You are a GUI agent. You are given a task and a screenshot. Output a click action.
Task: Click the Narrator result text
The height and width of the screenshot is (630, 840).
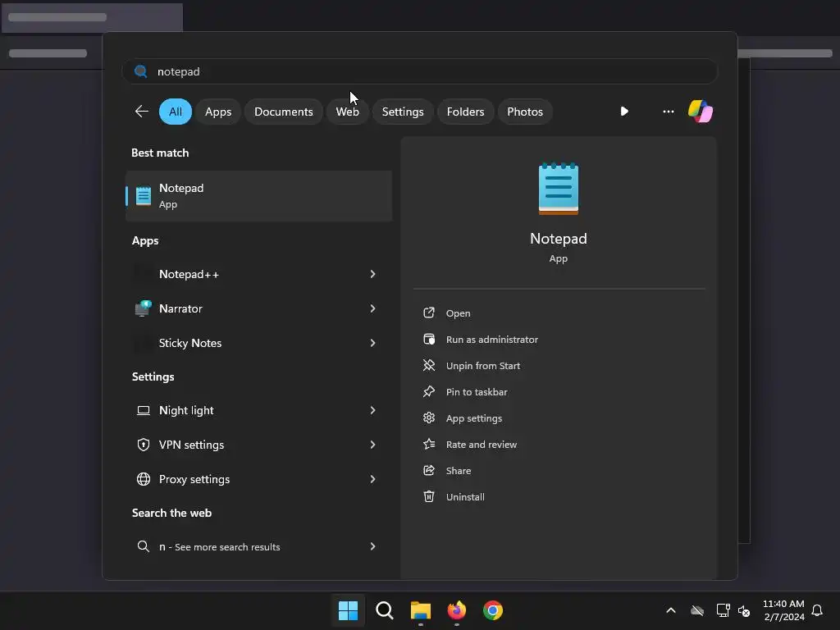(180, 308)
